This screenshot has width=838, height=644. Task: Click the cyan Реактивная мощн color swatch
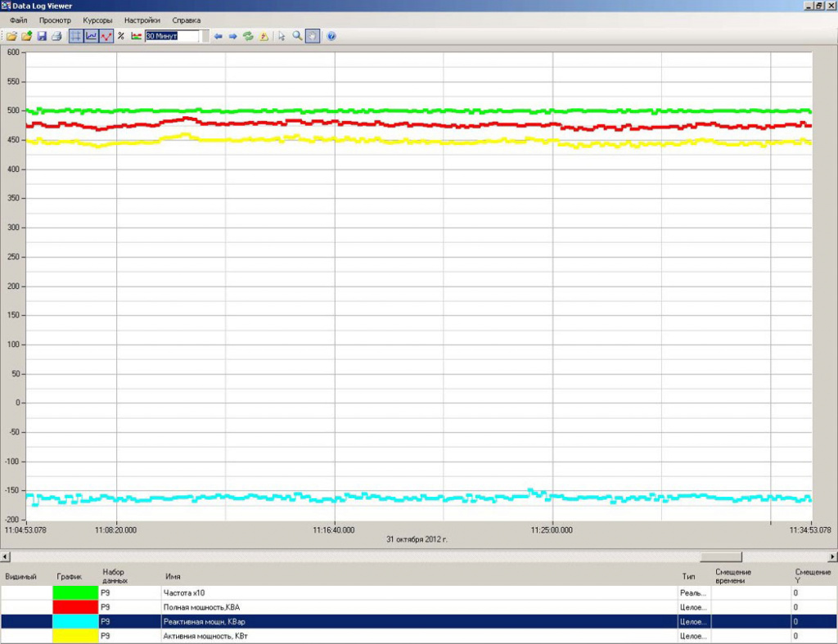(x=75, y=622)
